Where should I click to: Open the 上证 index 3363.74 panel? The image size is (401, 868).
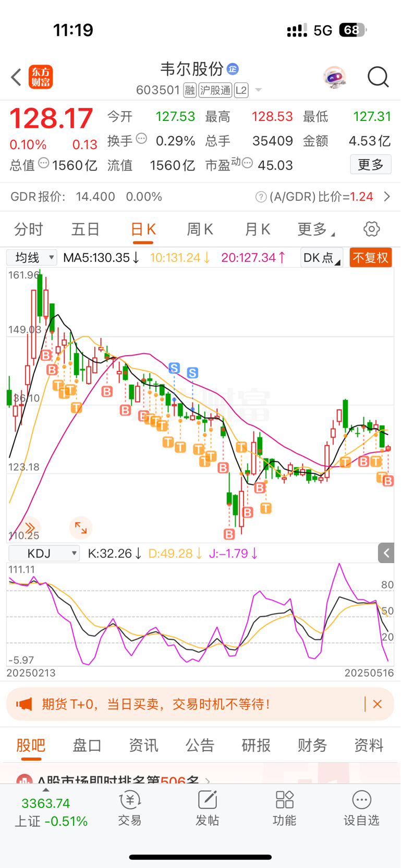click(51, 812)
